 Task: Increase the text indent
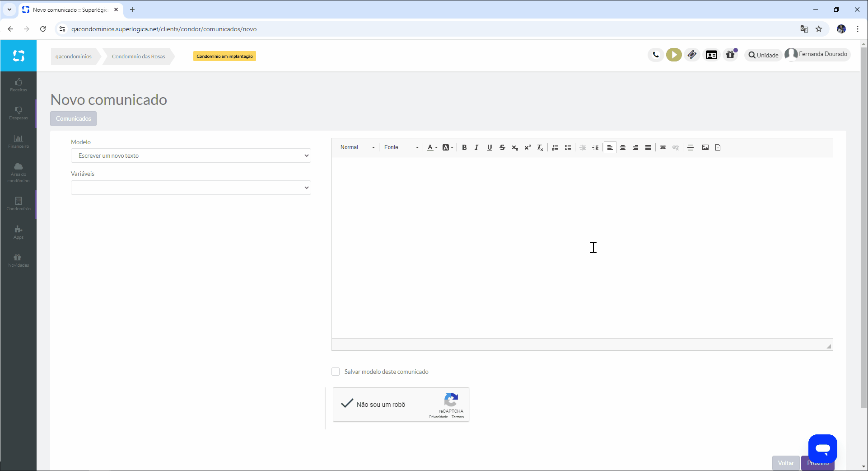point(595,147)
